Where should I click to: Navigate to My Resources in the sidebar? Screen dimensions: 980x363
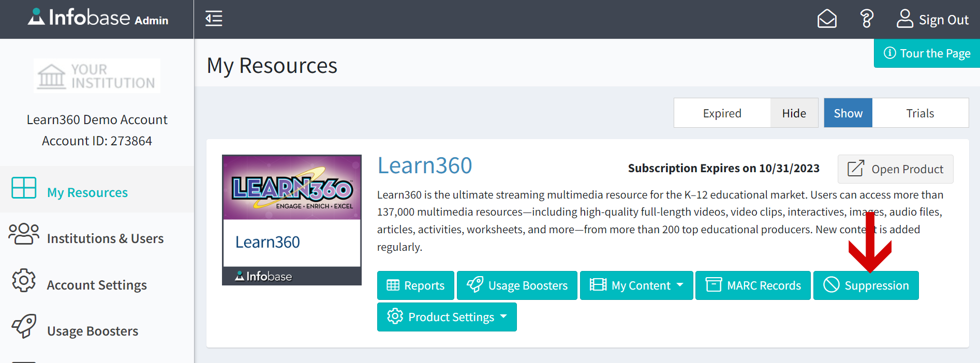pos(87,192)
